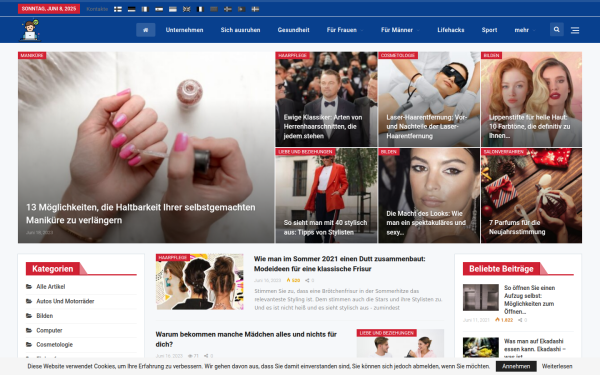This screenshot has width=600, height=375.
Task: Accept cookies with the Annehmen button
Action: point(516,366)
